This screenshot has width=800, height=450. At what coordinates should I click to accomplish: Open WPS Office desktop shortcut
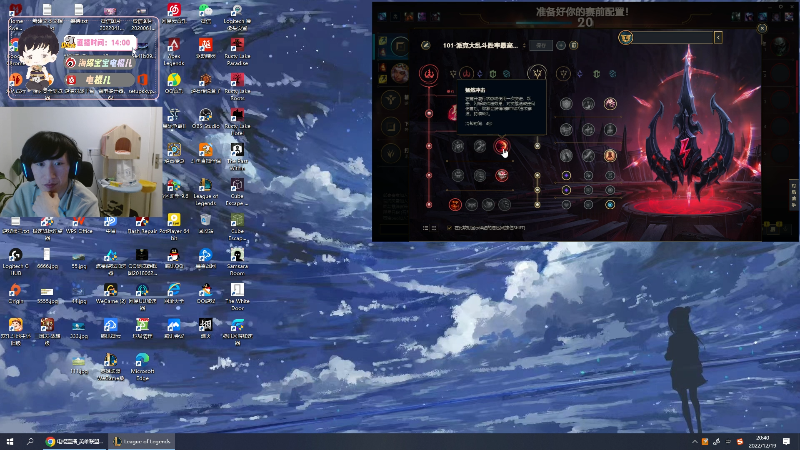coord(79,223)
